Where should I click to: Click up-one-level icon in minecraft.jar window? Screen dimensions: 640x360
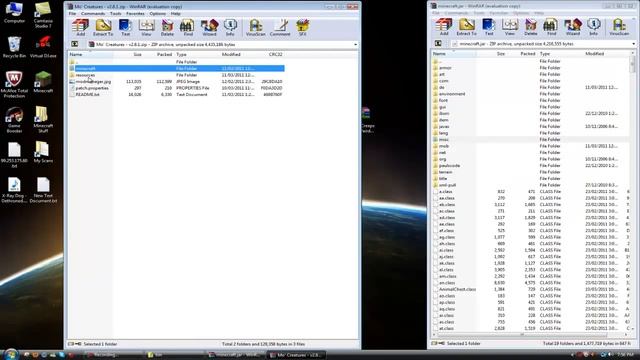(x=438, y=43)
